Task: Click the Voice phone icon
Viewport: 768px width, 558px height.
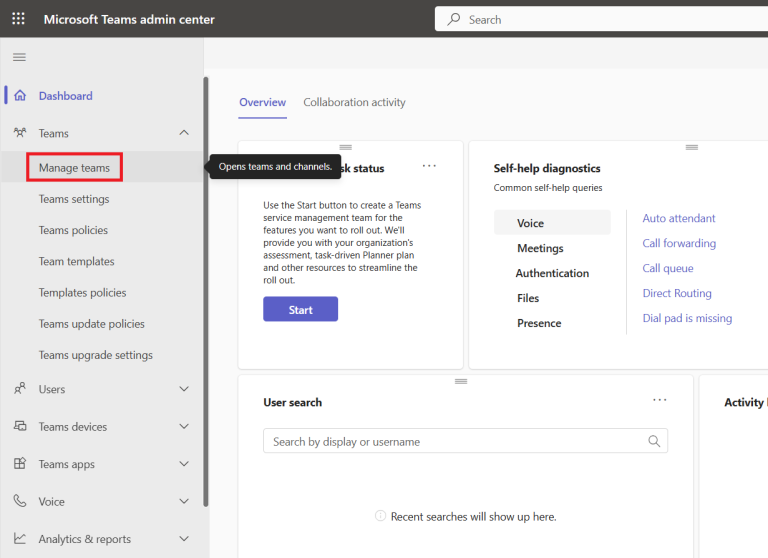Action: pyautogui.click(x=20, y=501)
